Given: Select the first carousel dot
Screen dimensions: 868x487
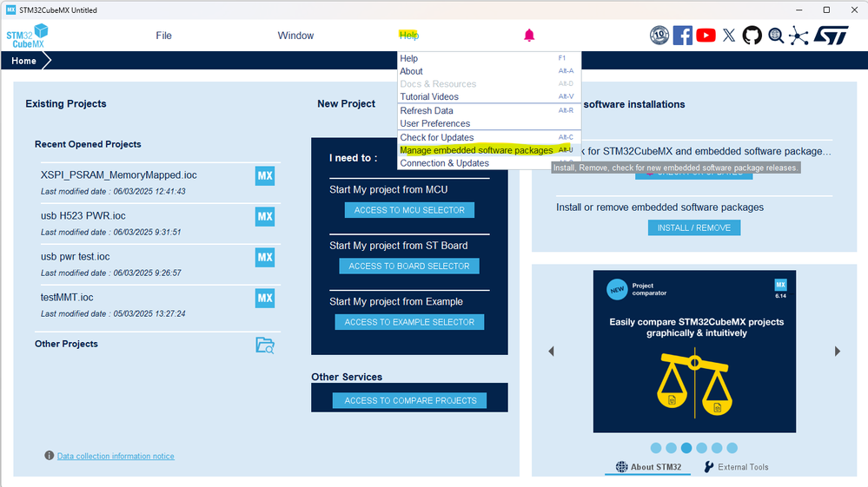Looking at the screenshot, I should pyautogui.click(x=656, y=448).
